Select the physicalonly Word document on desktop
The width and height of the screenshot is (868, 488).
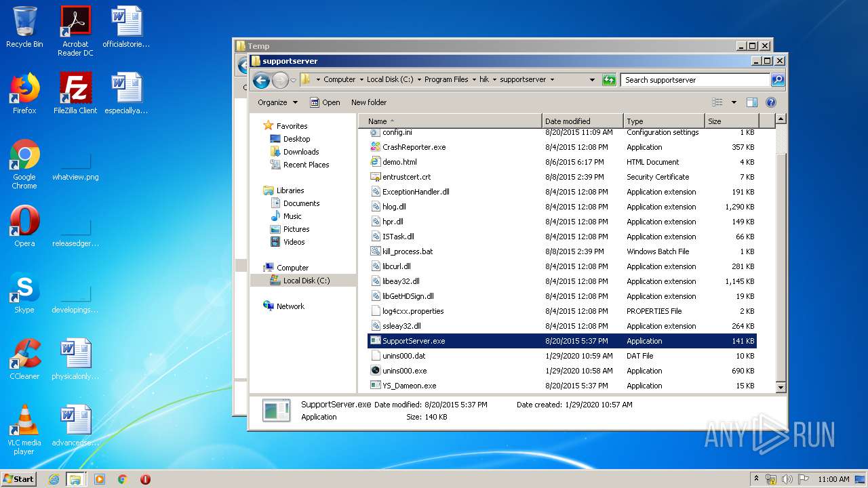tap(75, 359)
